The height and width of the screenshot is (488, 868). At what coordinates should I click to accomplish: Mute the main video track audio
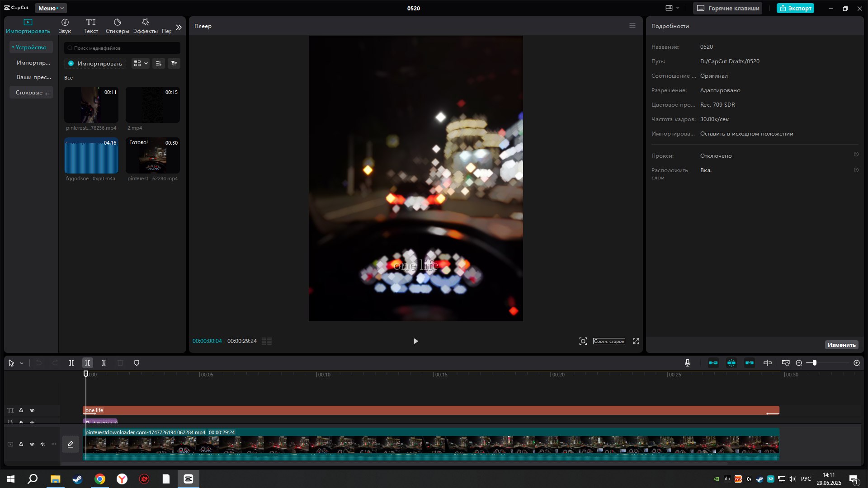click(x=43, y=444)
